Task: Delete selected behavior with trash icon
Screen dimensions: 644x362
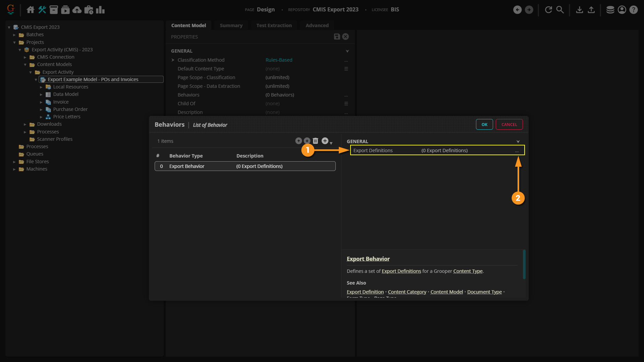Action: tap(315, 141)
